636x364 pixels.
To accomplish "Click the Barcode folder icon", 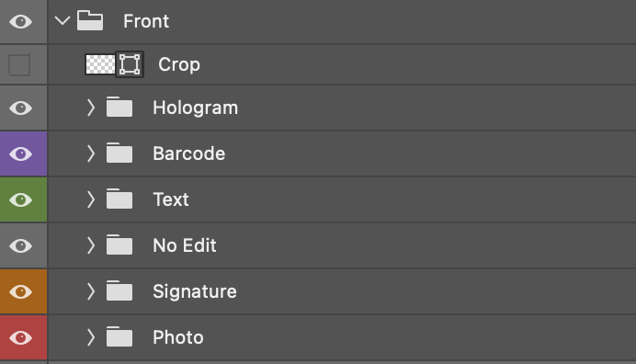I will click(x=119, y=153).
